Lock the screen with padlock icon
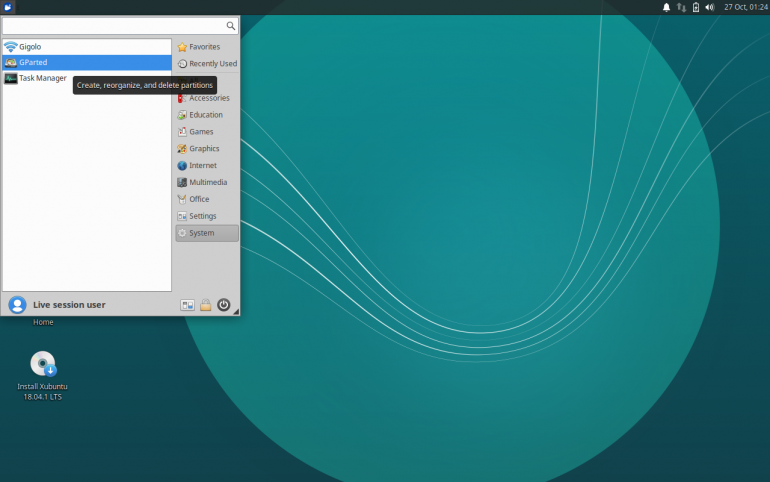770x482 pixels. point(205,305)
